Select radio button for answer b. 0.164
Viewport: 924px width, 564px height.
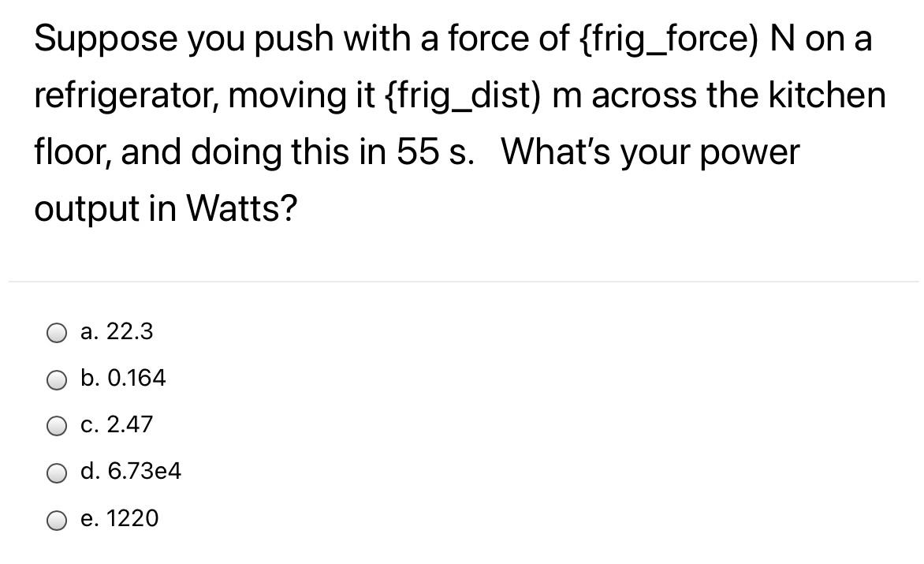[x=56, y=380]
